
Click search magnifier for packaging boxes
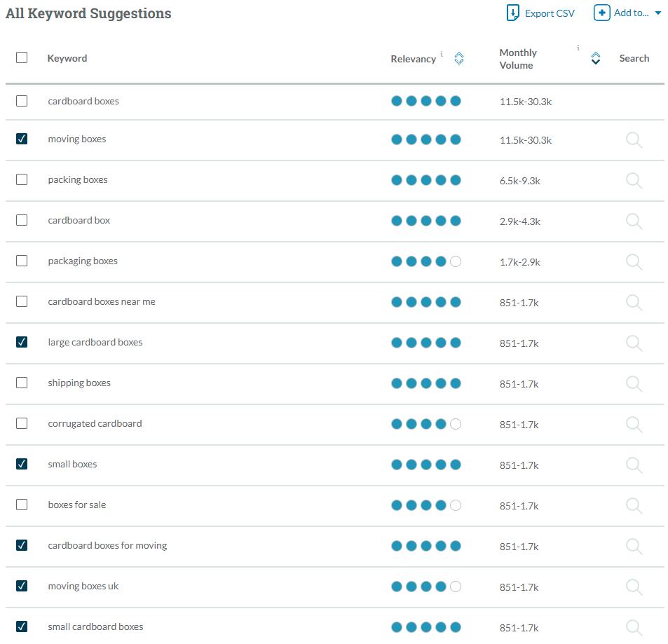pyautogui.click(x=634, y=262)
